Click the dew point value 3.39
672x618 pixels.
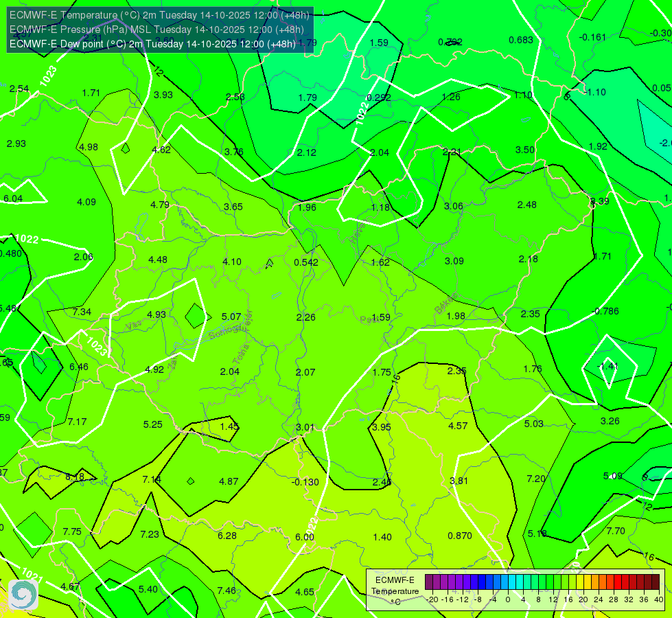point(599,201)
